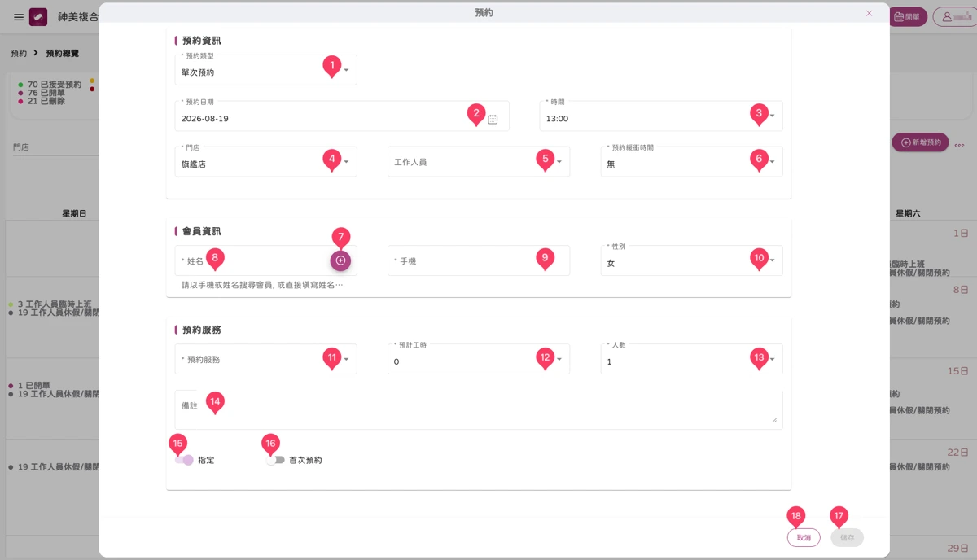The image size is (977, 560).
Task: Open the calendar picker for 預約日期
Action: 493,119
